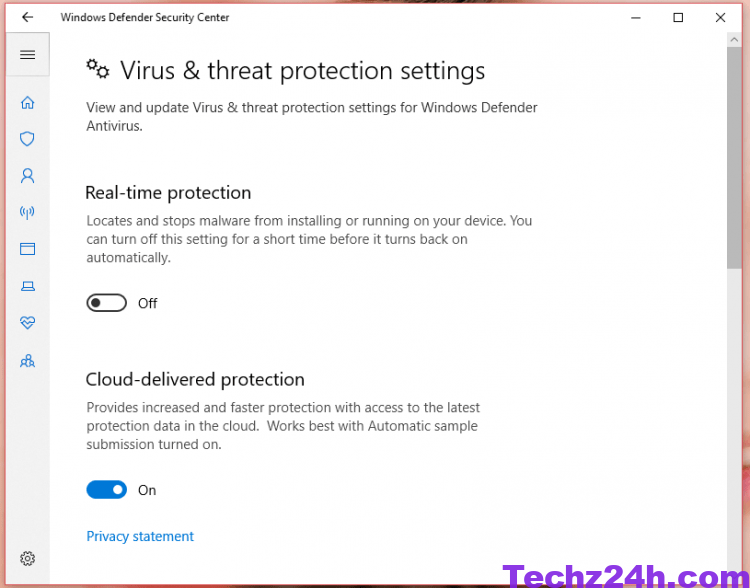Open Device performance & health heart icon
The height and width of the screenshot is (588, 750).
(27, 322)
